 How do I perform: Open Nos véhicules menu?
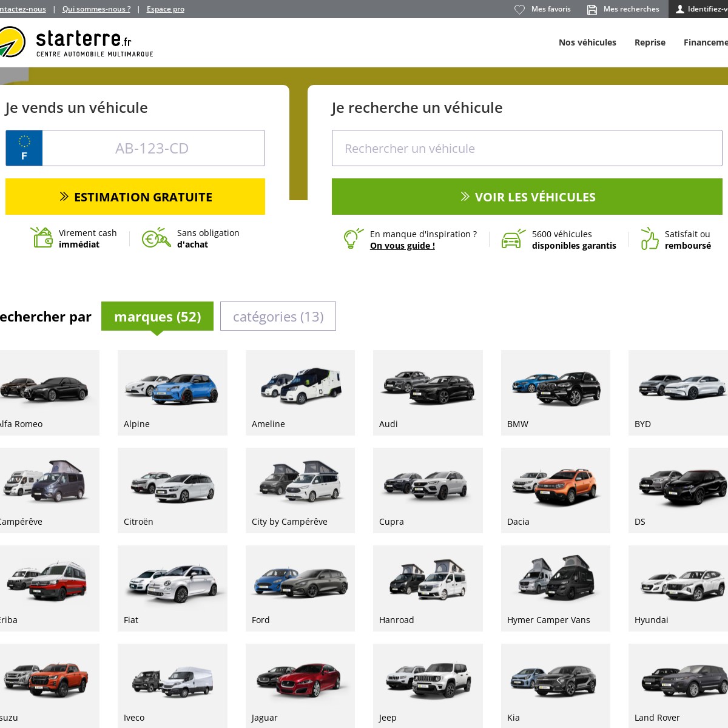click(x=587, y=42)
